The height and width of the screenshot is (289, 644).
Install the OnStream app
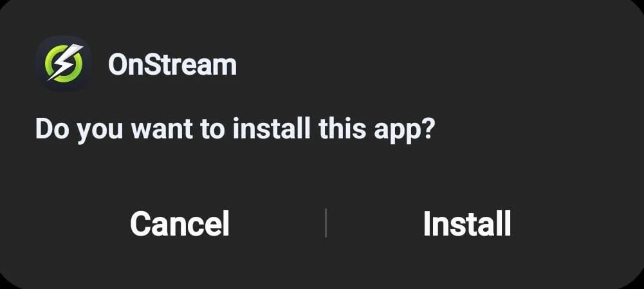pos(467,223)
